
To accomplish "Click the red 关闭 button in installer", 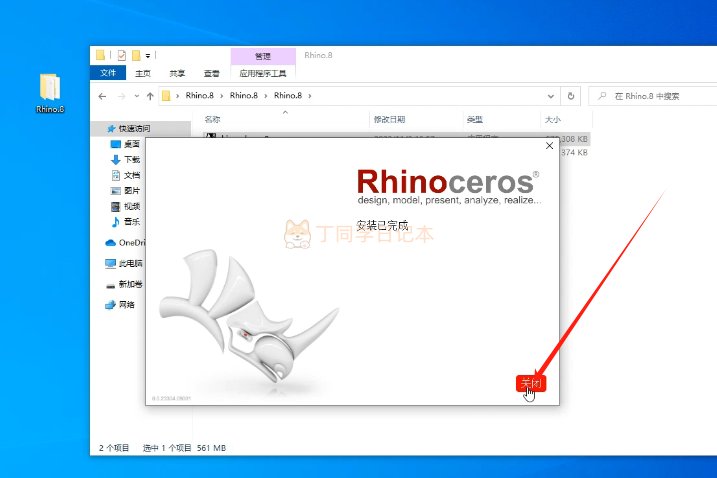I will coord(530,383).
